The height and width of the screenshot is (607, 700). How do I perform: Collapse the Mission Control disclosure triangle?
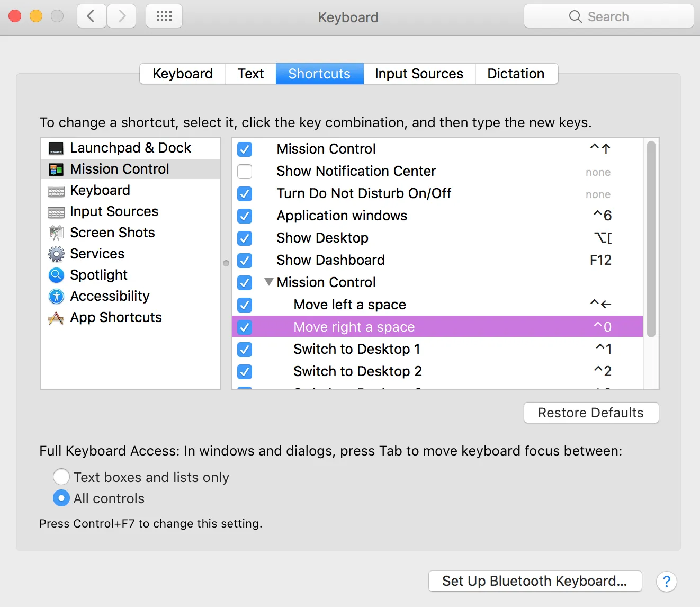click(x=269, y=282)
